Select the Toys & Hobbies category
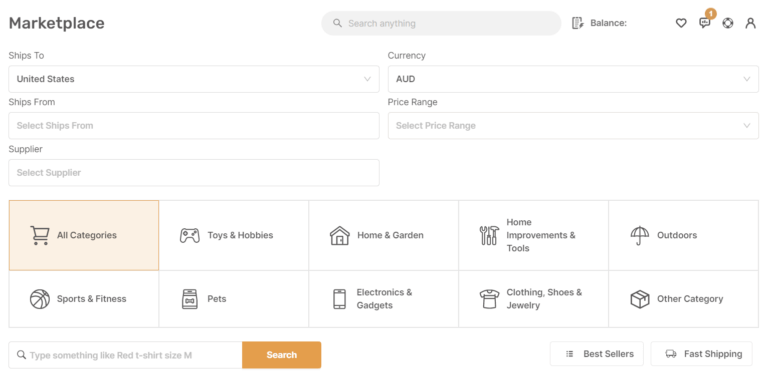Screen dimensions: 768x377 point(234,235)
